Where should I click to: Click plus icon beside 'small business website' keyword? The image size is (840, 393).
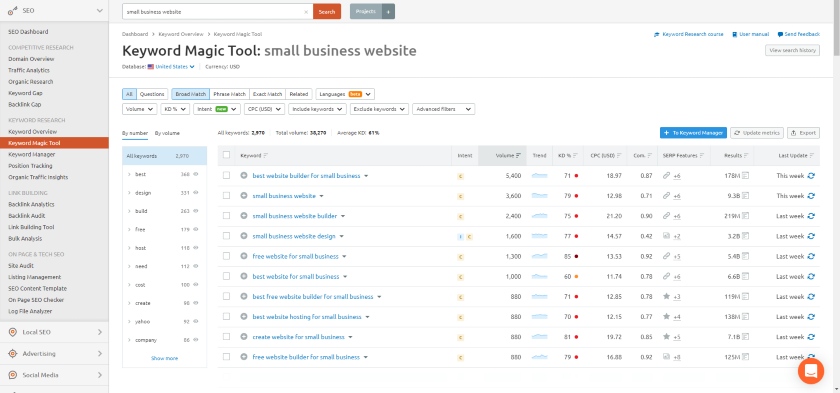coord(244,196)
